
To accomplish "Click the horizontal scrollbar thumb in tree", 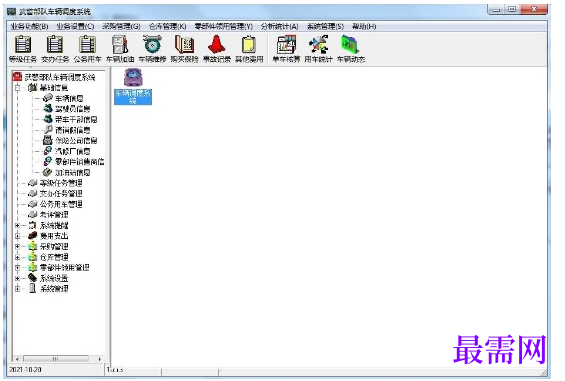I will coord(56,359).
